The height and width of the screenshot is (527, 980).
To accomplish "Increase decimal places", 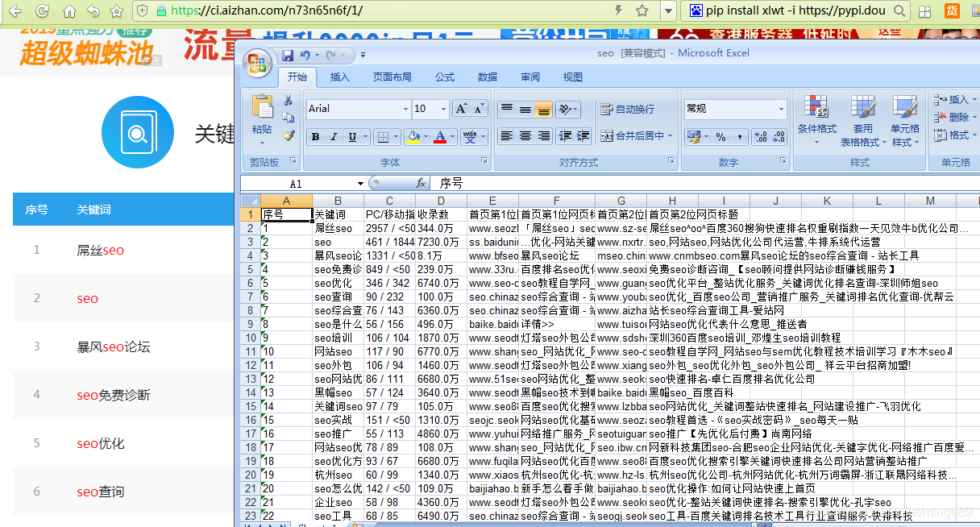I will (760, 137).
